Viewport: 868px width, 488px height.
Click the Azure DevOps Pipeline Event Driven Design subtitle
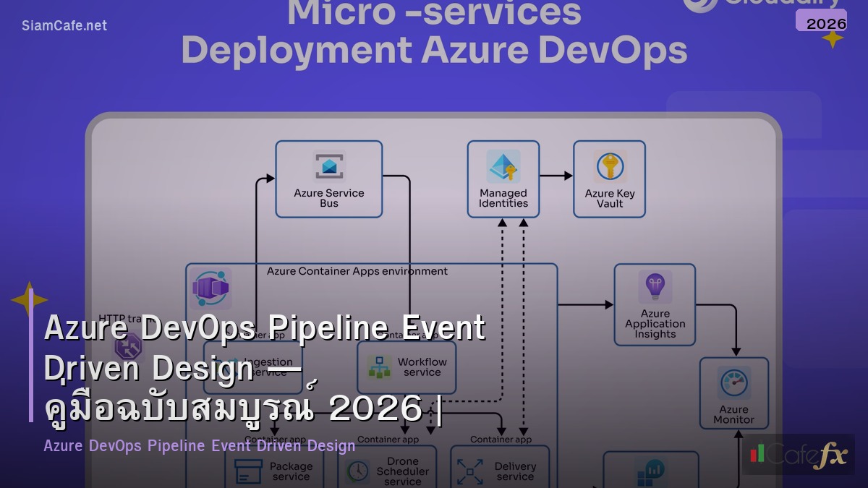coord(199,445)
